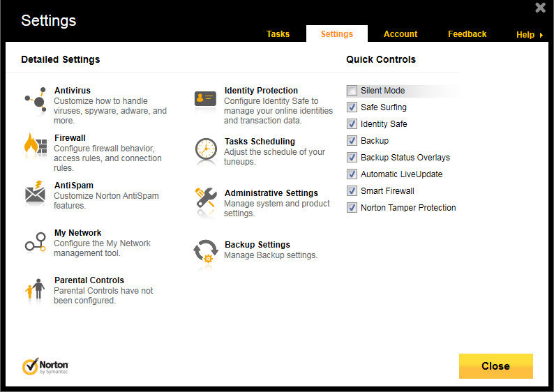This screenshot has width=554, height=392.
Task: Select the AntiSpam envelope icon
Action: (36, 193)
